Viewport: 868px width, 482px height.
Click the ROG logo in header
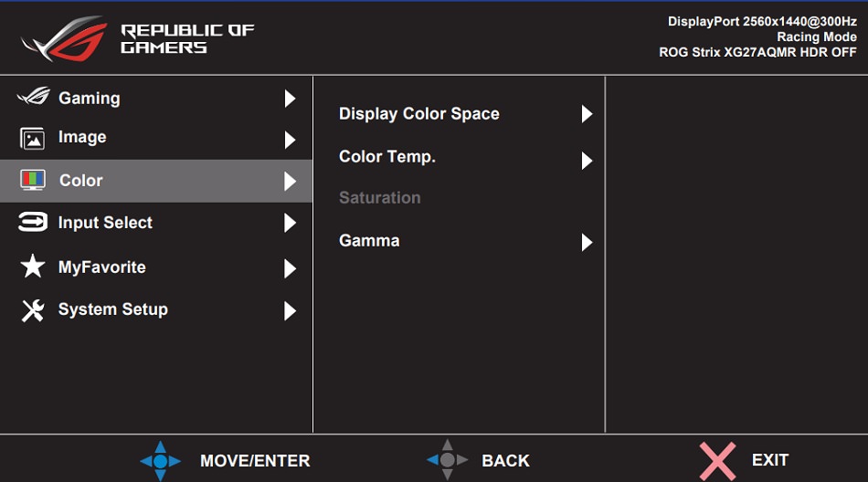coord(63,38)
